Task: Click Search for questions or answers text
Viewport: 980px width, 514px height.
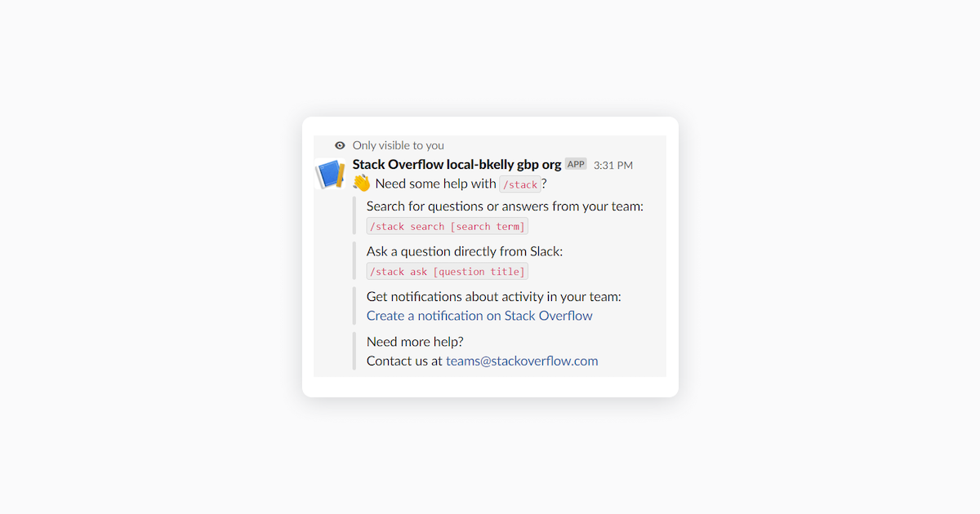Action: [x=505, y=206]
